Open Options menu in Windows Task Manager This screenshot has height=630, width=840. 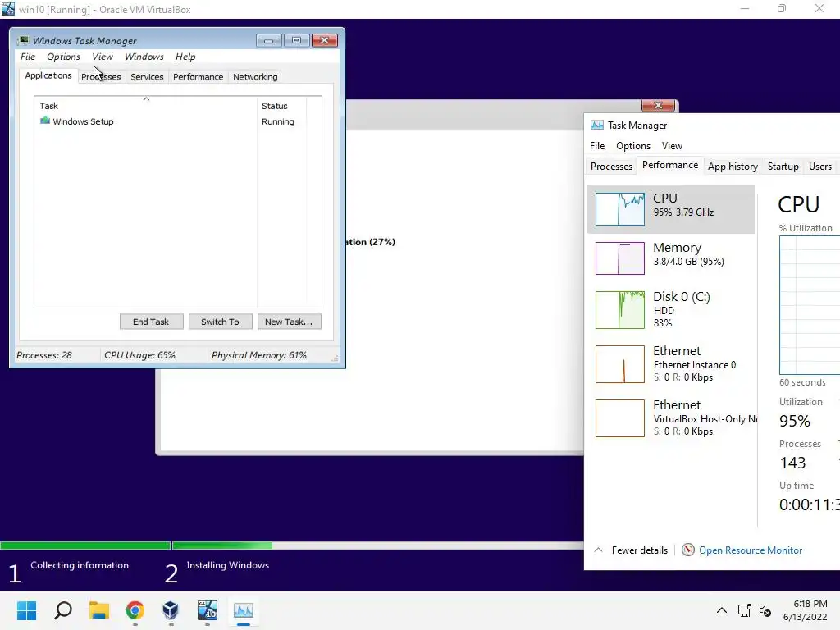pyautogui.click(x=63, y=57)
